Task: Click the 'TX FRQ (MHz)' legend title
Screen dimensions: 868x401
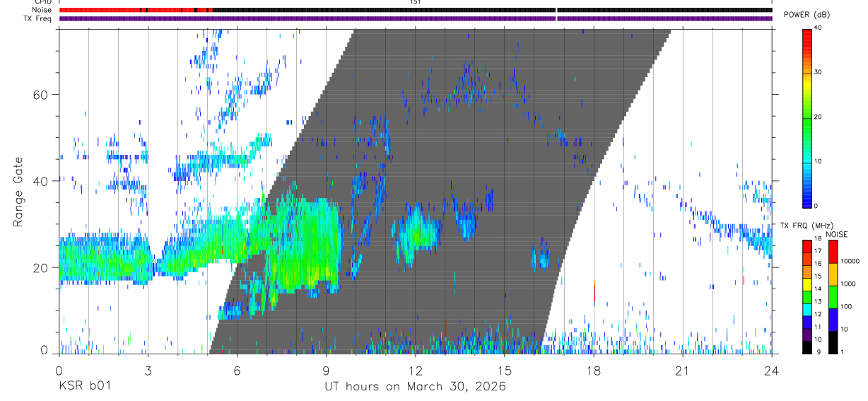Action: [x=807, y=225]
